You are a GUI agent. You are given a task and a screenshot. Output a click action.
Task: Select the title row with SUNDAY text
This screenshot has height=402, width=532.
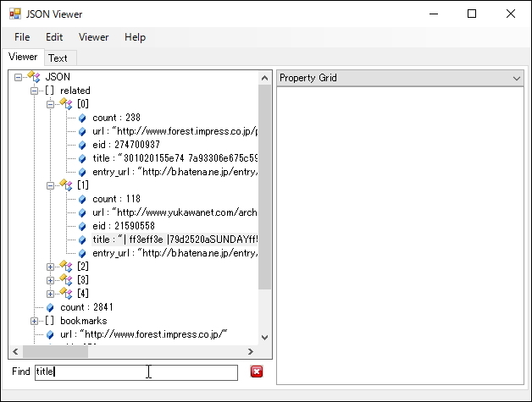[x=175, y=240]
